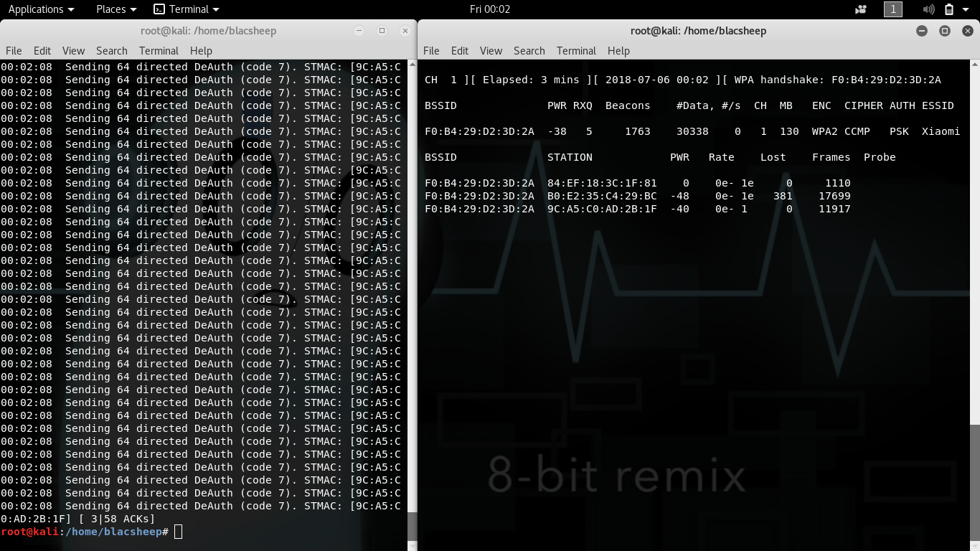Open Search menu in right terminal
The width and height of the screenshot is (980, 551).
click(529, 51)
